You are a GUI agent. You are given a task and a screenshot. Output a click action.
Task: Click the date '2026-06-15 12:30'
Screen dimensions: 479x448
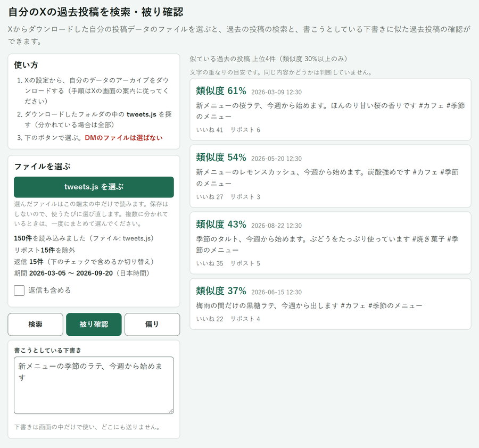tap(276, 292)
